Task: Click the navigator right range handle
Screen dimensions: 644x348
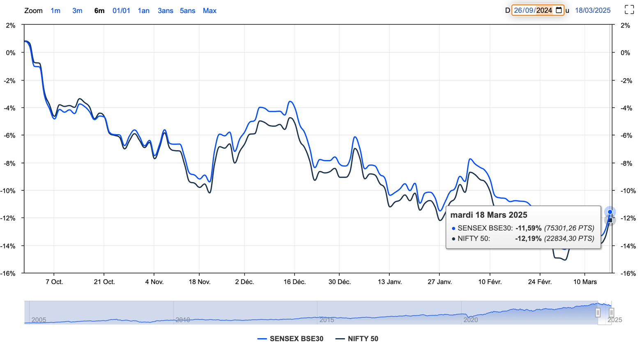Action: pyautogui.click(x=611, y=313)
